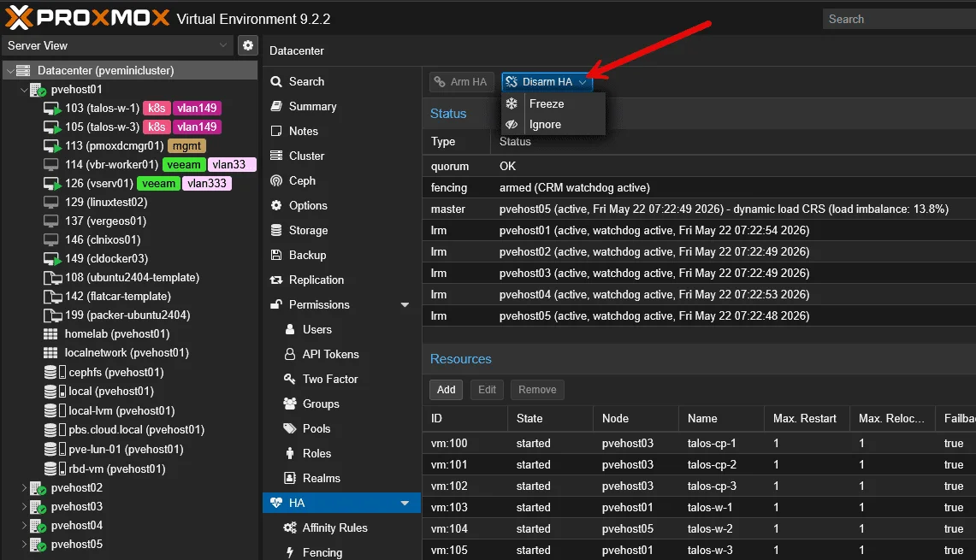Click the Realms address book icon
The width and height of the screenshot is (976, 560).
click(290, 478)
